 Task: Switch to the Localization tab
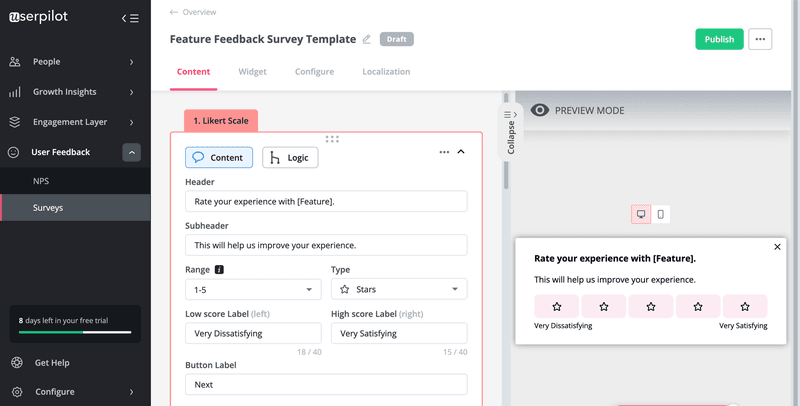click(386, 72)
